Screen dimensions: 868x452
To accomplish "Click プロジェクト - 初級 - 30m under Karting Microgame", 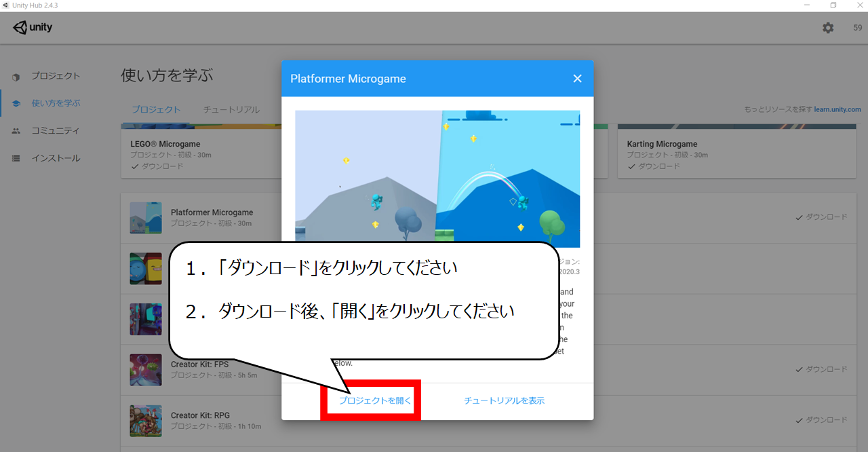I will coord(668,155).
